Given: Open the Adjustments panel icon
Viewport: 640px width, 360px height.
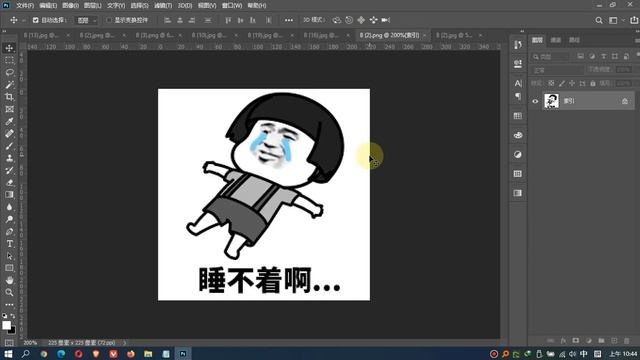Looking at the screenshot, I should point(518,155).
